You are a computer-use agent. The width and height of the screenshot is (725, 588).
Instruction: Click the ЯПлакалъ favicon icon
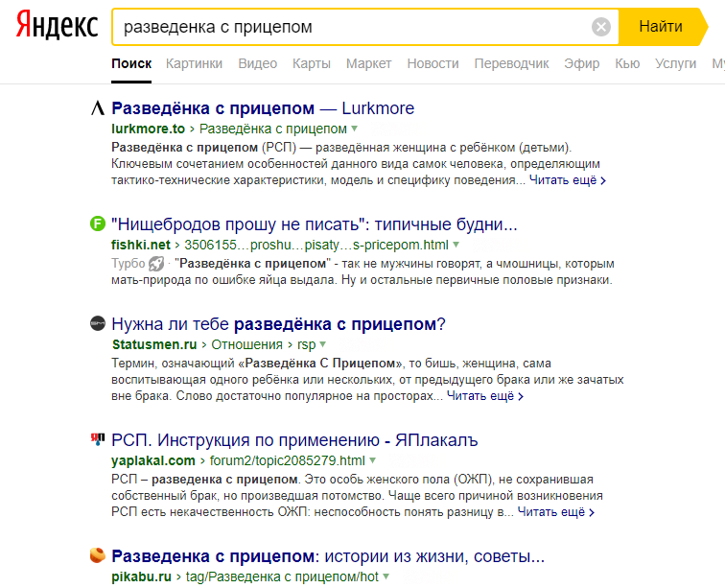click(x=98, y=439)
